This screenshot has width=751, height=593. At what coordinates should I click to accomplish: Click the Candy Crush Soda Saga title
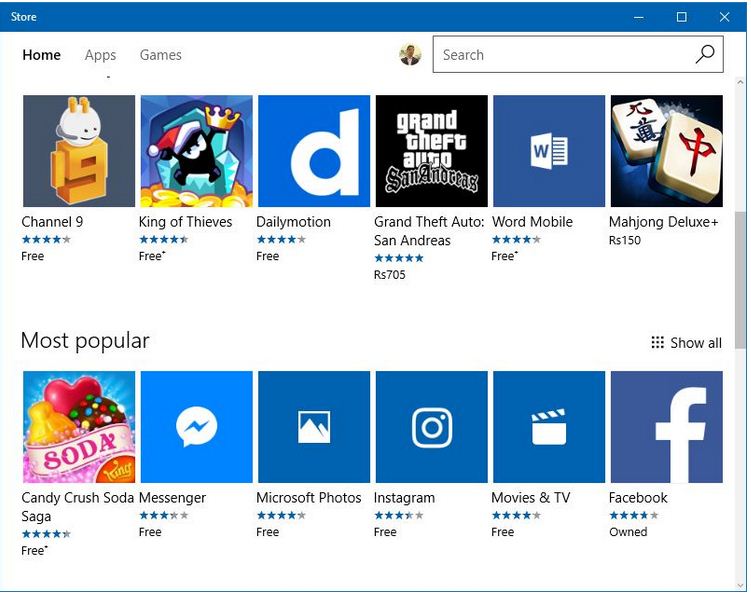click(78, 507)
